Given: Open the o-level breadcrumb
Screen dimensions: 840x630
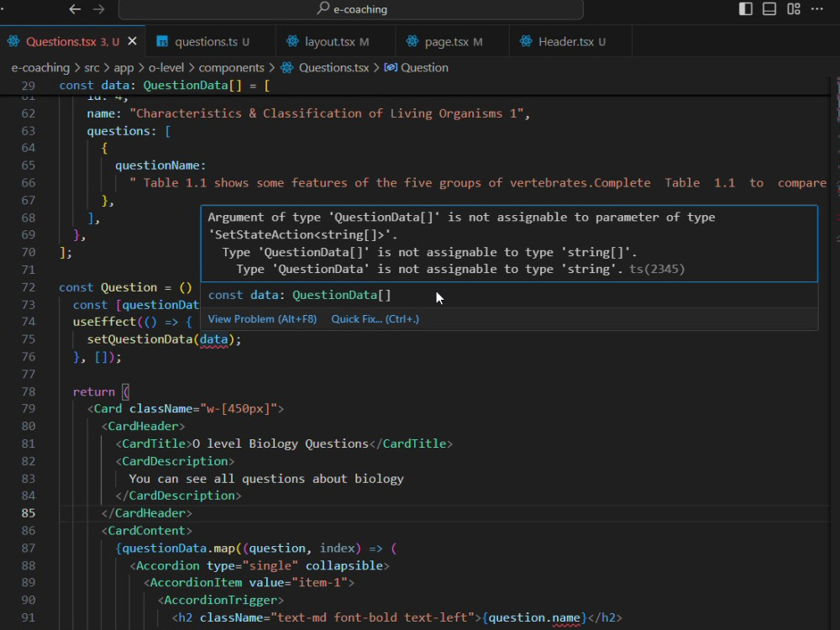Looking at the screenshot, I should pyautogui.click(x=166, y=67).
